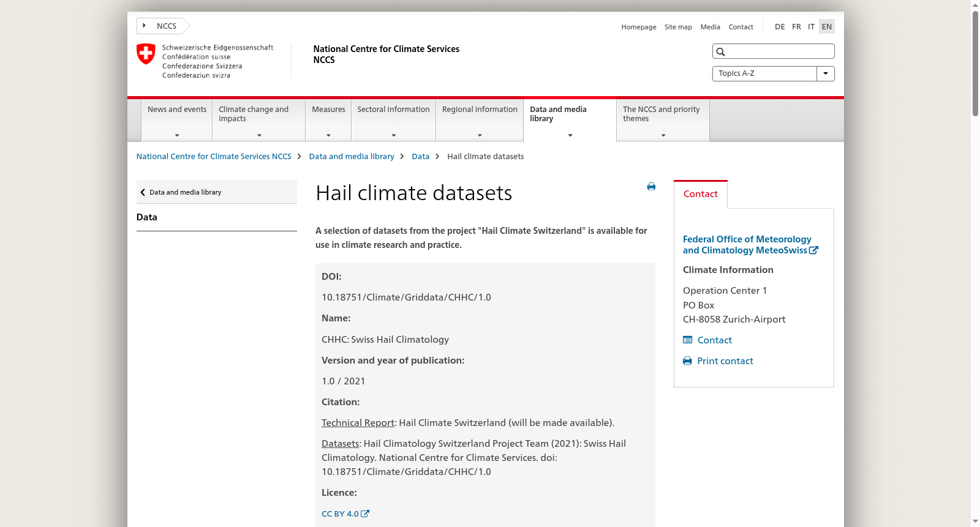Open the Contact tab in sidebar

(x=700, y=194)
